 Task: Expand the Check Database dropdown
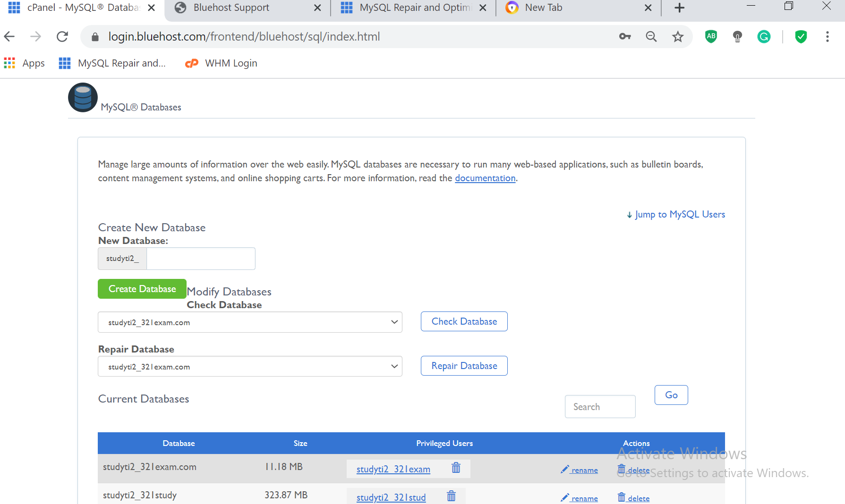(250, 322)
